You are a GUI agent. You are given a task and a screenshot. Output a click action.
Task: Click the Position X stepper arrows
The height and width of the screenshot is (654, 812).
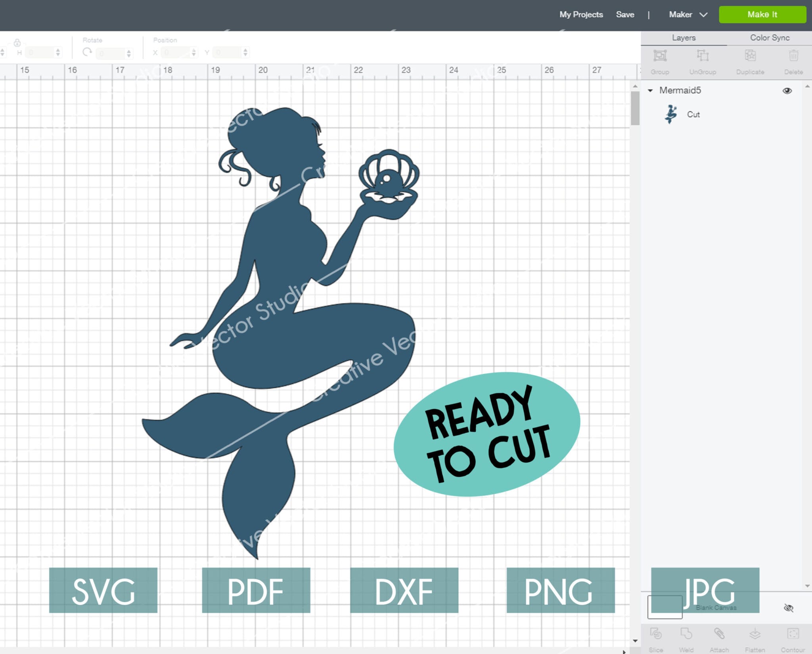tap(193, 52)
